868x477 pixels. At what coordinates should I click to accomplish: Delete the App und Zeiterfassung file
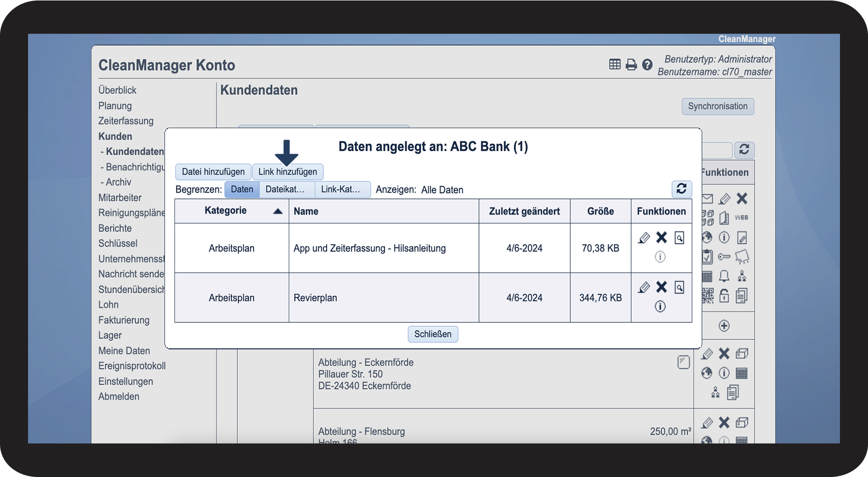[x=662, y=238]
